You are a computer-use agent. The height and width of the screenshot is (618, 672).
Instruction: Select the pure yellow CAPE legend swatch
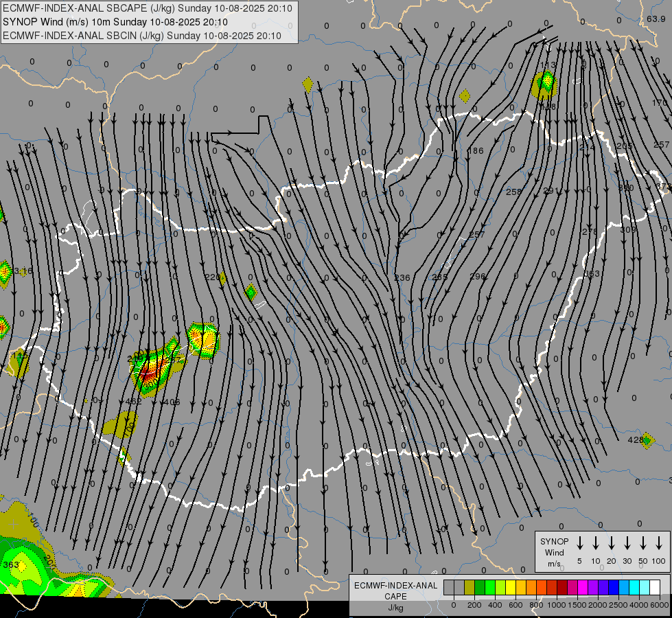[511, 588]
